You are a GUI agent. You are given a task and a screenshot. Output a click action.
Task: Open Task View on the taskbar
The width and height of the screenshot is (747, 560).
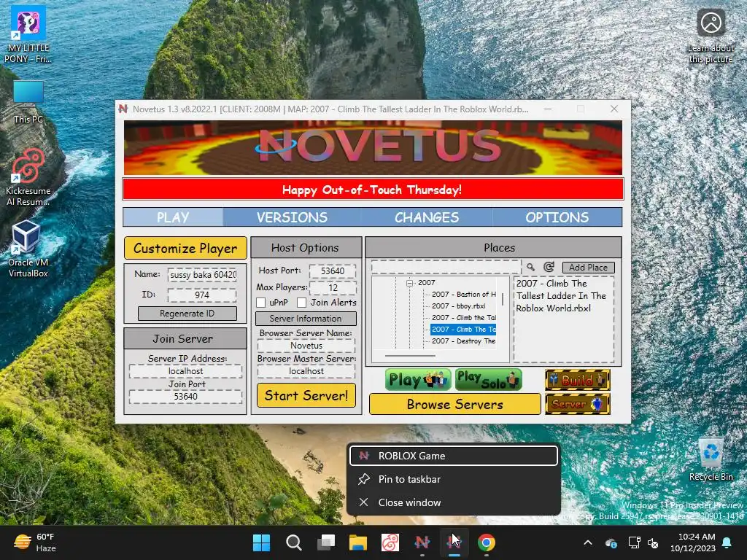[x=326, y=542]
